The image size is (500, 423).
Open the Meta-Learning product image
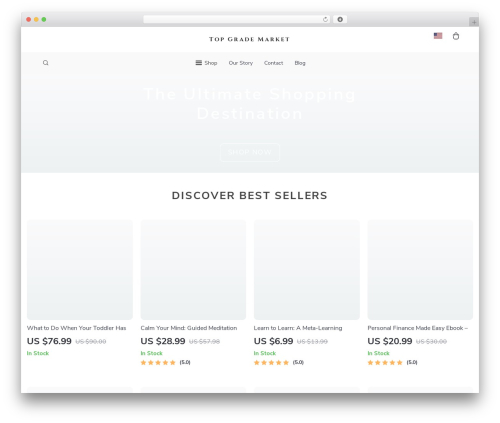[307, 270]
